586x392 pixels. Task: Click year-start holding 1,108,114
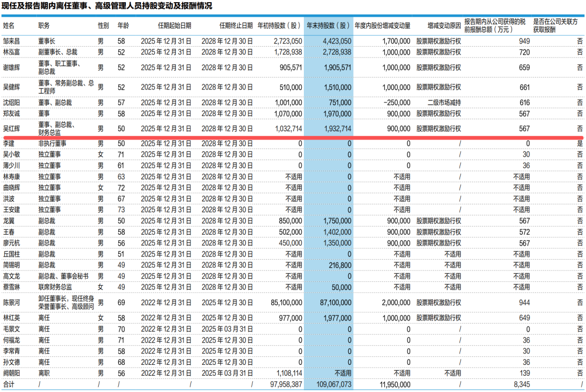[289, 374]
